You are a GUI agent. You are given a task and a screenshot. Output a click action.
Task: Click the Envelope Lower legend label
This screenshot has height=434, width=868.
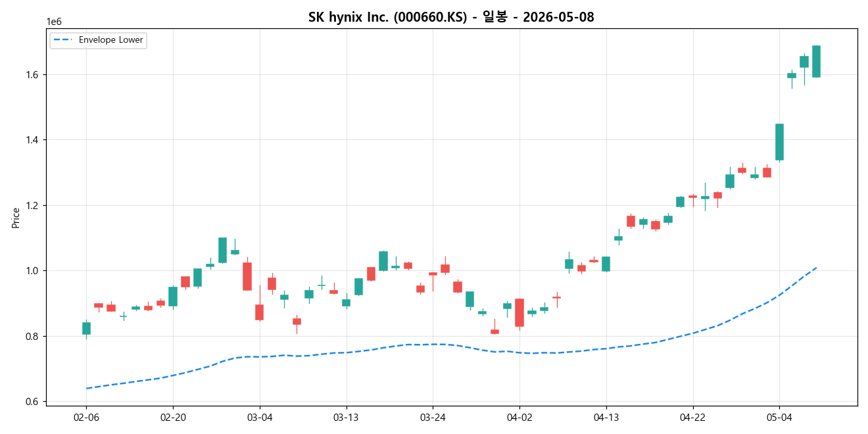click(110, 40)
